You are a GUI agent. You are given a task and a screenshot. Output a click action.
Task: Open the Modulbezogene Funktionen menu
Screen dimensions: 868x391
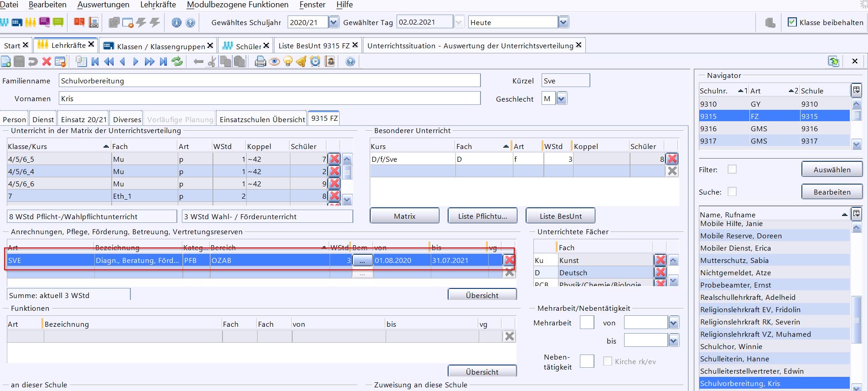point(238,5)
